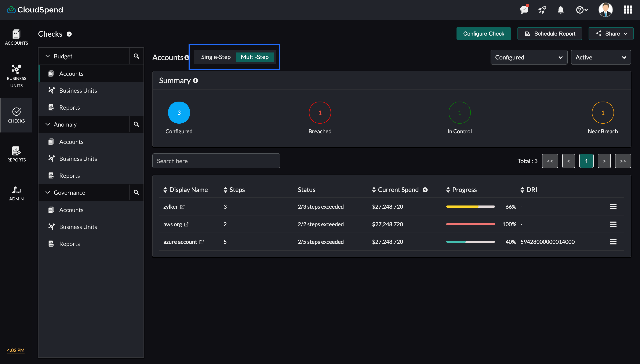Select Anomaly Reports menu item
Viewport: 640px width, 364px height.
click(x=69, y=175)
